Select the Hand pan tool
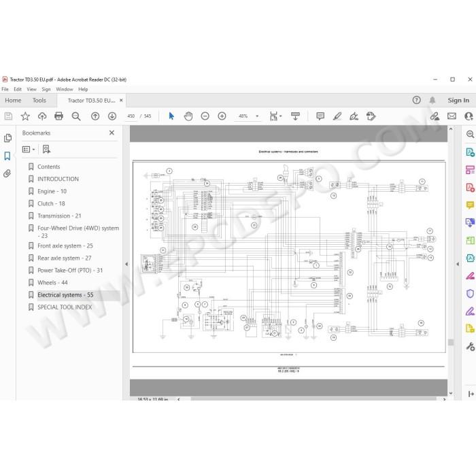Viewport: 476px width, 476px height. tap(188, 116)
